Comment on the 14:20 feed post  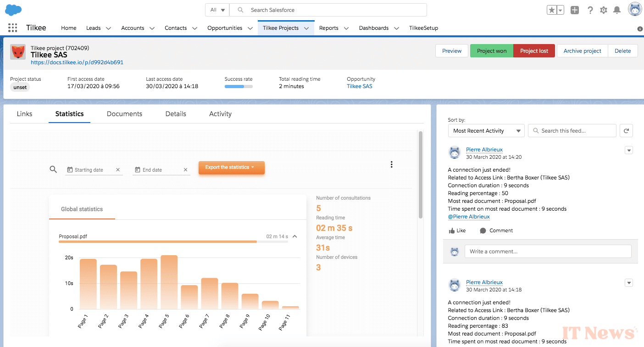point(496,230)
